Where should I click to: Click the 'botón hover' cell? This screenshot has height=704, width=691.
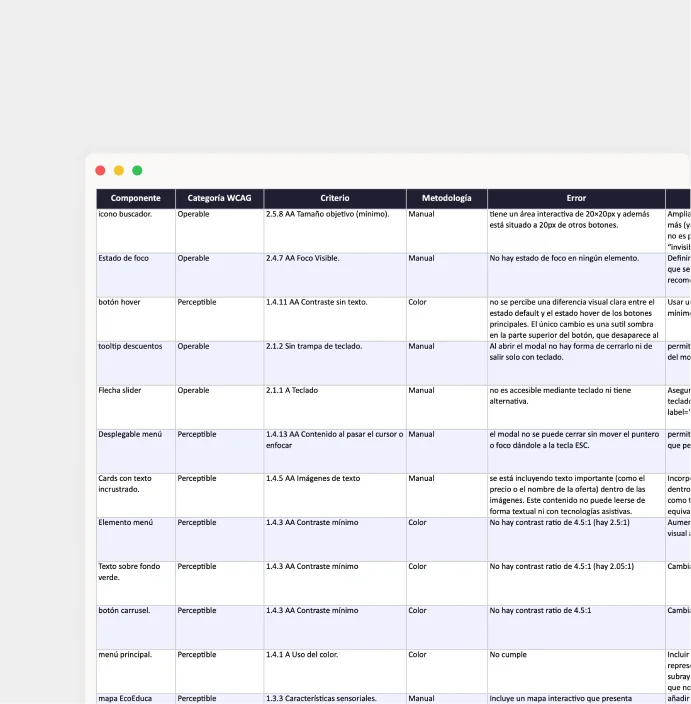[x=136, y=319]
